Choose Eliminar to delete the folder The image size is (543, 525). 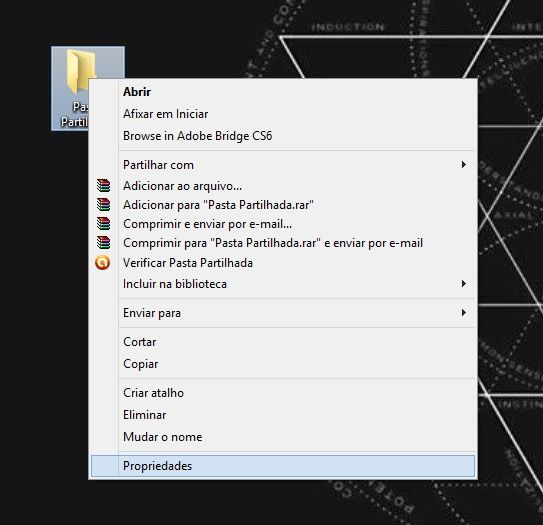[x=283, y=415]
